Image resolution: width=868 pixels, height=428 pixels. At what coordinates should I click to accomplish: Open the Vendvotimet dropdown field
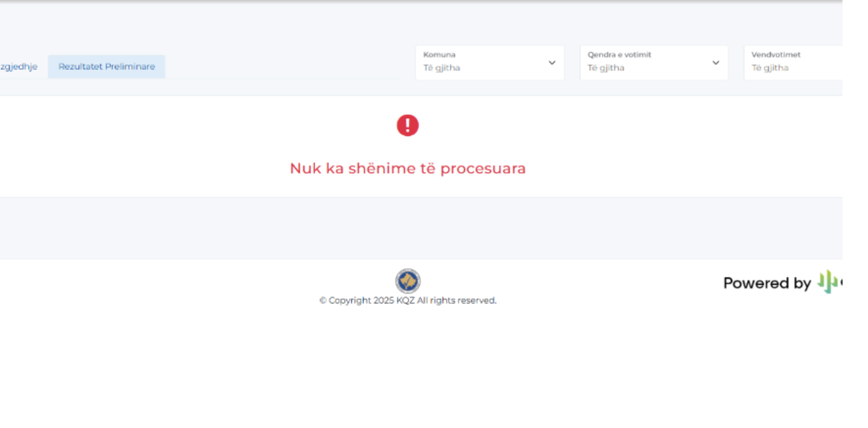pos(793,63)
